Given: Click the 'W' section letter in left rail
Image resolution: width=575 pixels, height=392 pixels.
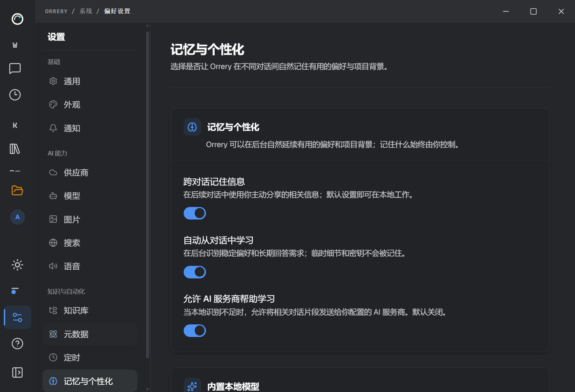Looking at the screenshot, I should point(15,45).
